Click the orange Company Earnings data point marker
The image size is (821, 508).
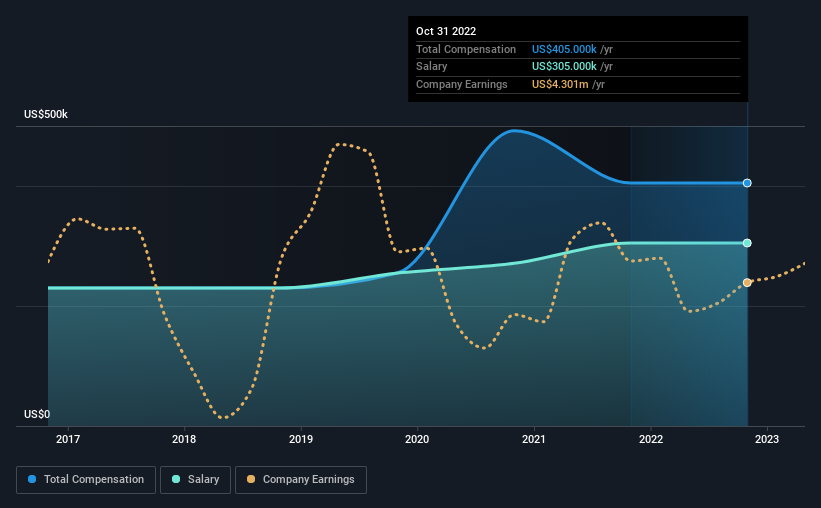tap(747, 283)
